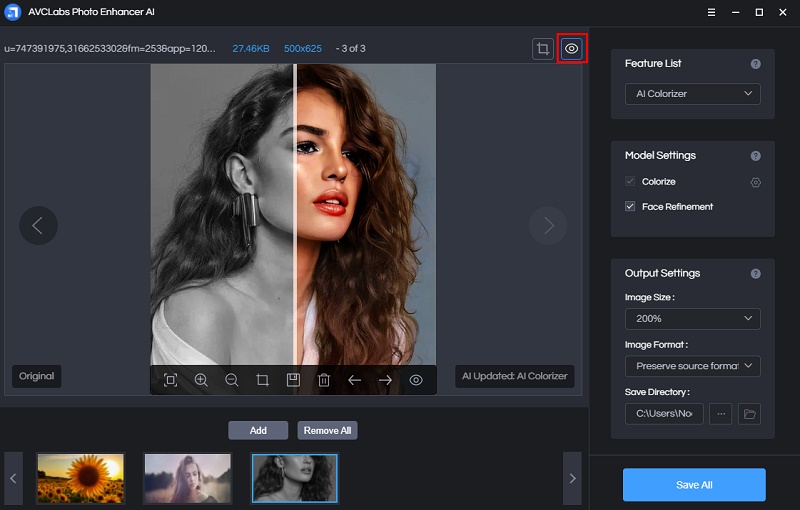The height and width of the screenshot is (510, 800).
Task: Open the Model Settings help question mark
Action: (756, 156)
